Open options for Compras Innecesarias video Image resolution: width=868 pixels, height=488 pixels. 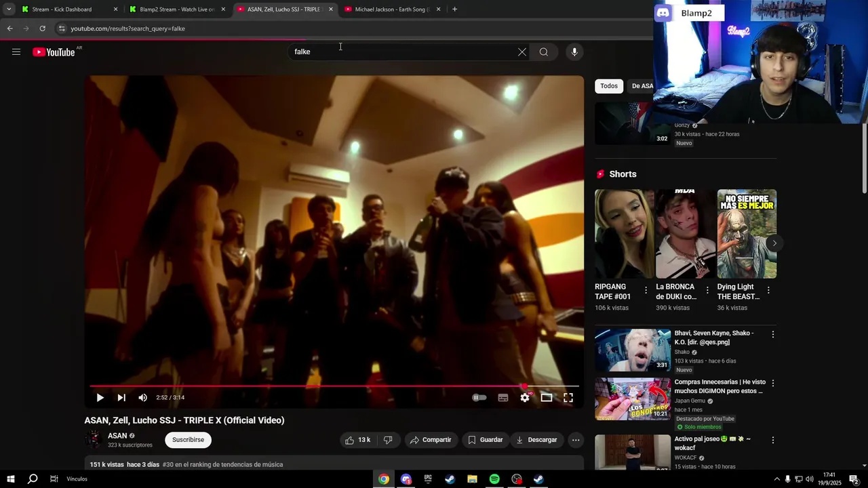pos(772,383)
